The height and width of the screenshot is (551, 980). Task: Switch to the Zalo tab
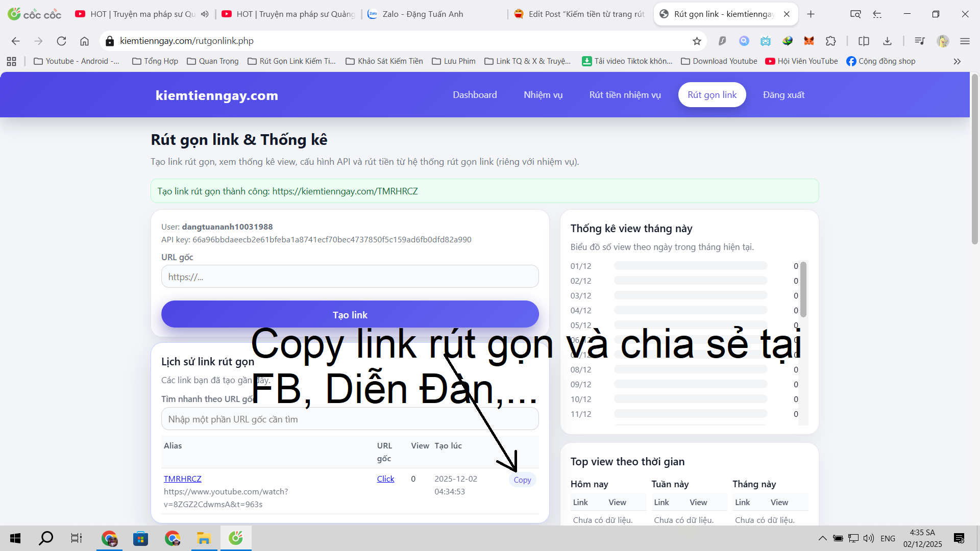tap(423, 14)
